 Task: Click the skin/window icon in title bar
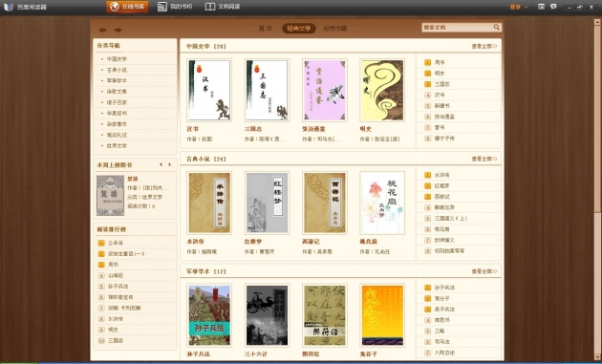542,7
